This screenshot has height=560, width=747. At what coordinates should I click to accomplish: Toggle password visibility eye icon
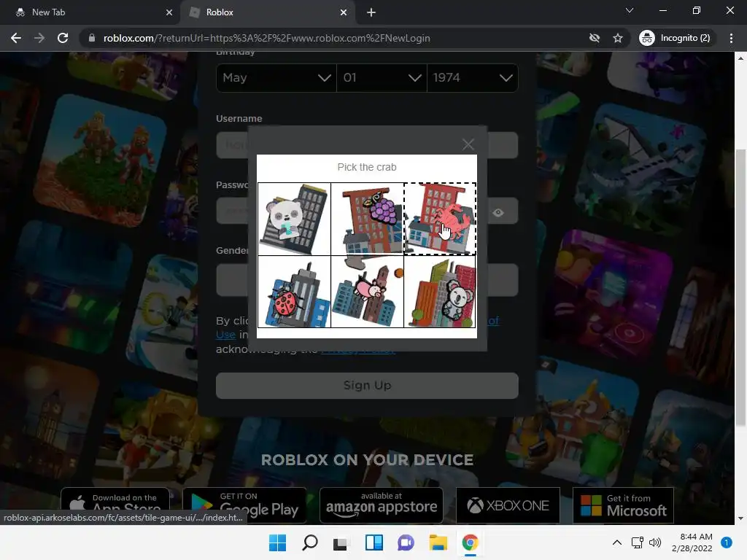498,212
